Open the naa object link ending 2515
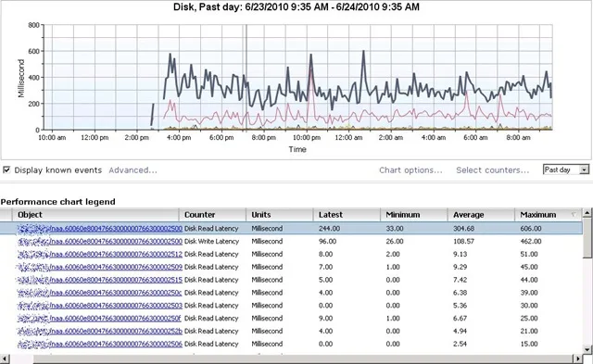 tap(100, 280)
